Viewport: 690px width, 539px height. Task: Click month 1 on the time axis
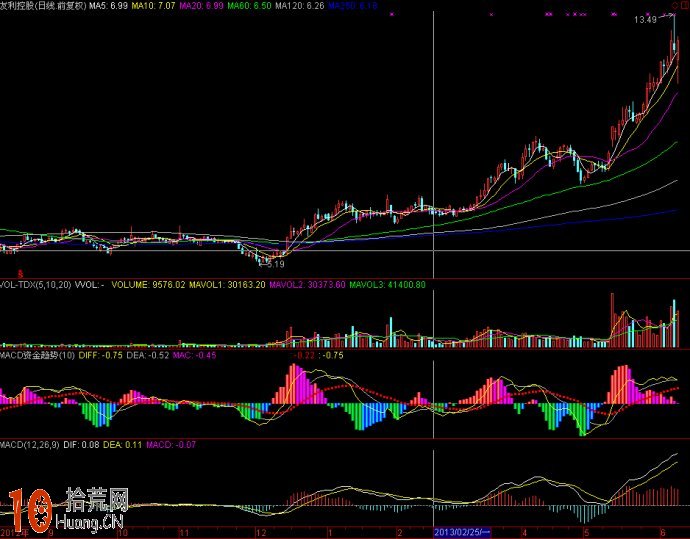coord(330,533)
